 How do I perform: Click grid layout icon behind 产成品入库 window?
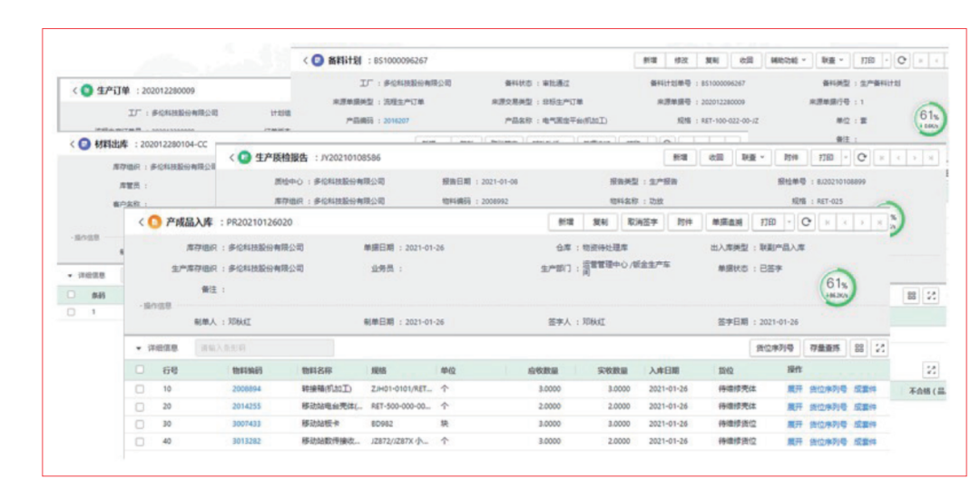tap(912, 296)
